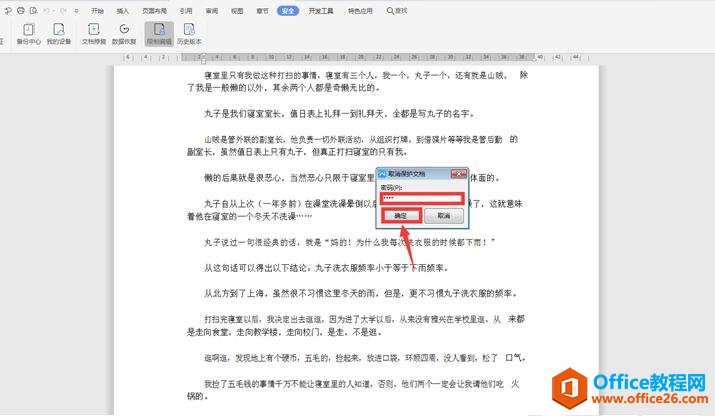The width and height of the screenshot is (715, 416).
Task: Confirm with the 确定 button
Action: [401, 216]
